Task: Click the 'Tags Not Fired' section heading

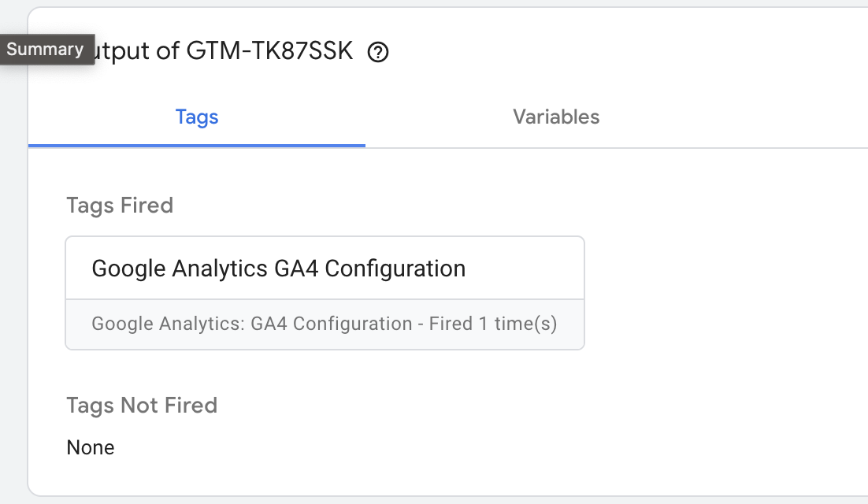Action: tap(142, 406)
